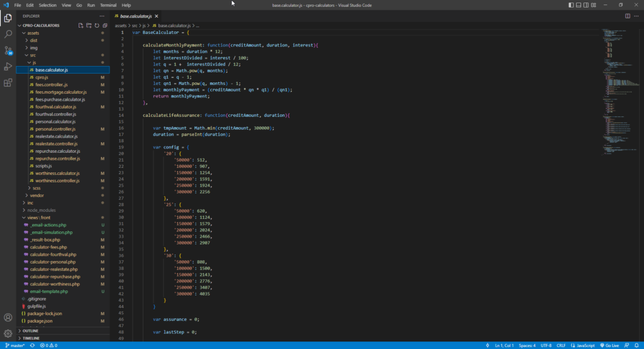
Task: Collapse the CPRO-CALCULATORS root folder
Action: point(19,25)
